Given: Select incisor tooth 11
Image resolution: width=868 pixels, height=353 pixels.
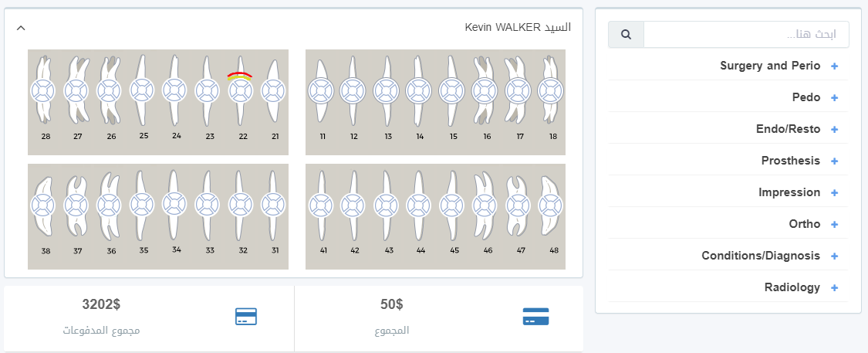Looking at the screenshot, I should click(320, 91).
